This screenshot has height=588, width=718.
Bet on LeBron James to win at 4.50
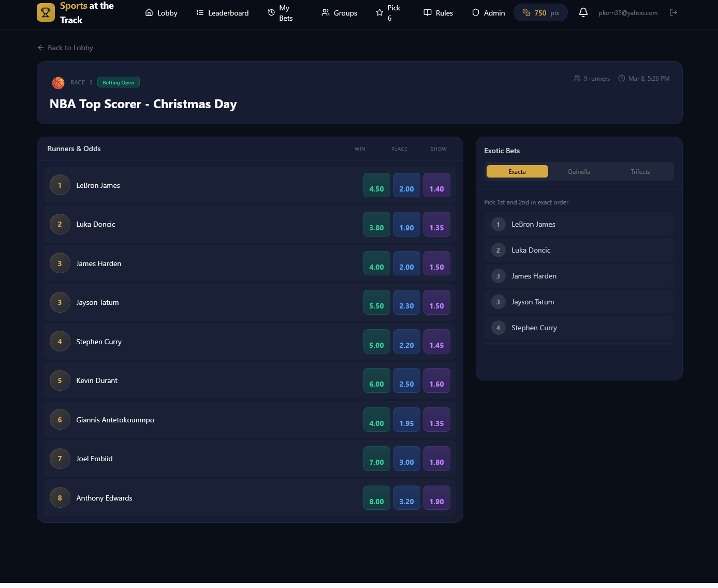pos(376,185)
